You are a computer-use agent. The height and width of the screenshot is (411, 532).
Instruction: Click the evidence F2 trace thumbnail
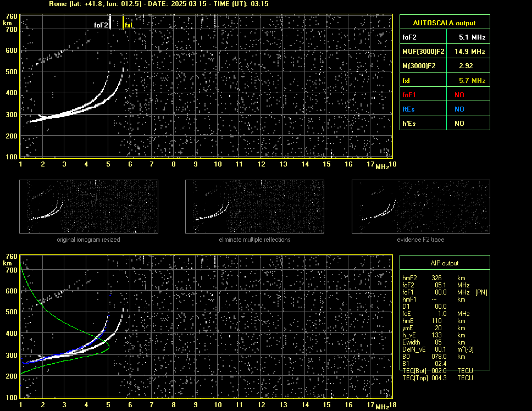pos(421,207)
